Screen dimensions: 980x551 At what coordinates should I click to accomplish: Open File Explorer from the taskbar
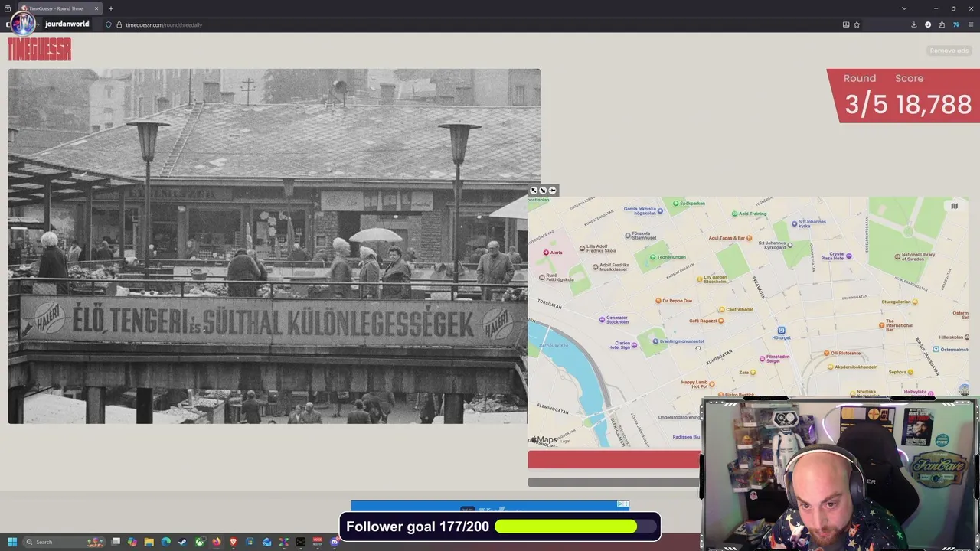[149, 542]
